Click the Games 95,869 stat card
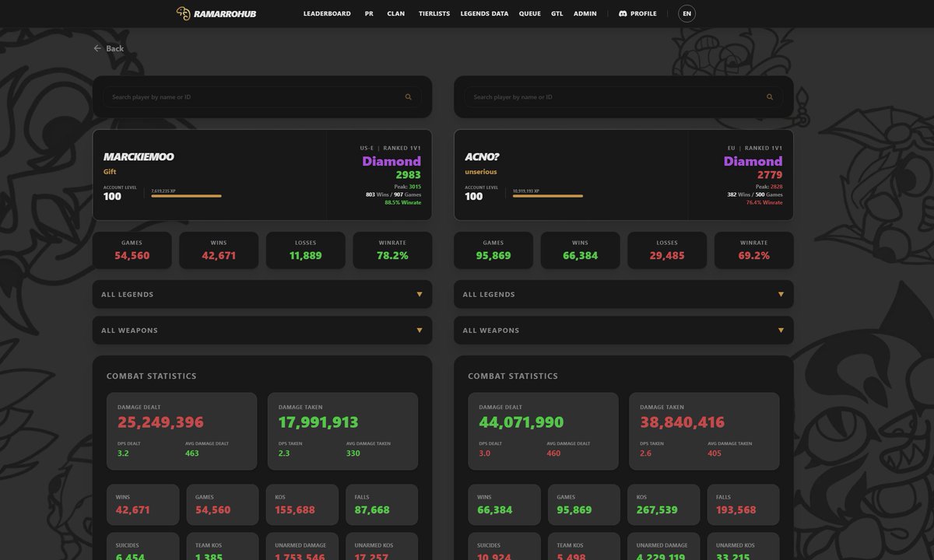The image size is (934, 560). [493, 250]
